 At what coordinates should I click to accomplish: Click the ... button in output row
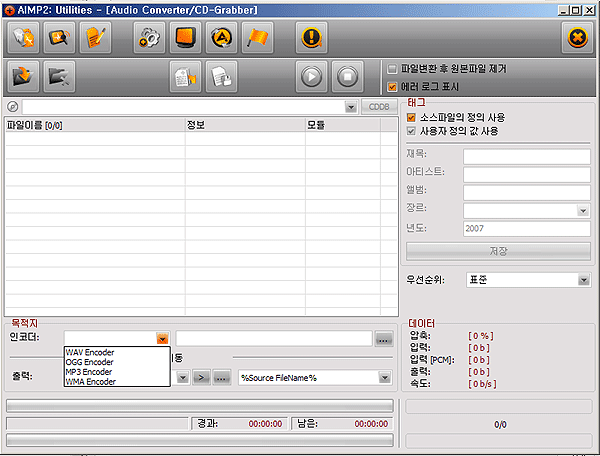pos(222,378)
